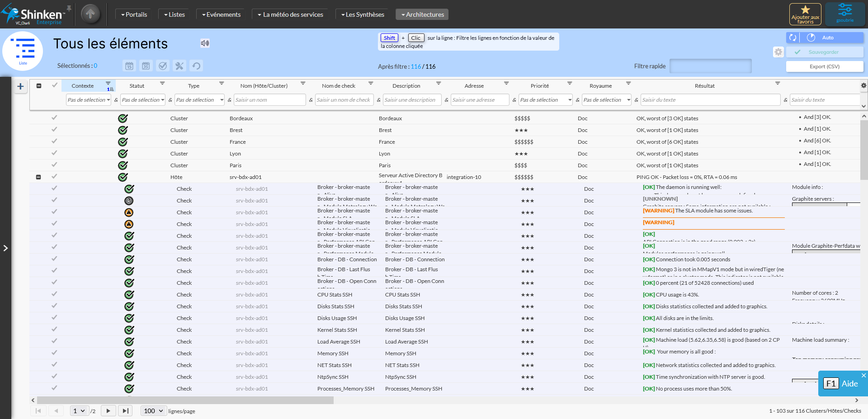This screenshot has height=419, width=868.
Task: Open the gear icon left of Sauvegarder
Action: coord(778,52)
